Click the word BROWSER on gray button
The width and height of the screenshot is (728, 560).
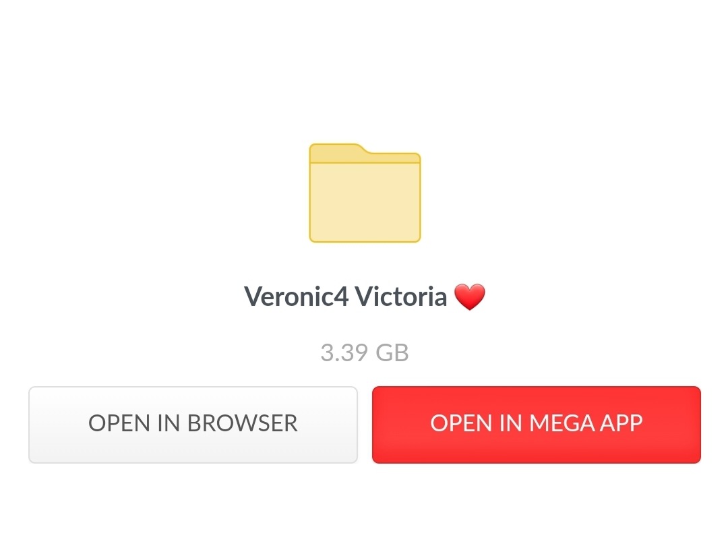(x=243, y=423)
